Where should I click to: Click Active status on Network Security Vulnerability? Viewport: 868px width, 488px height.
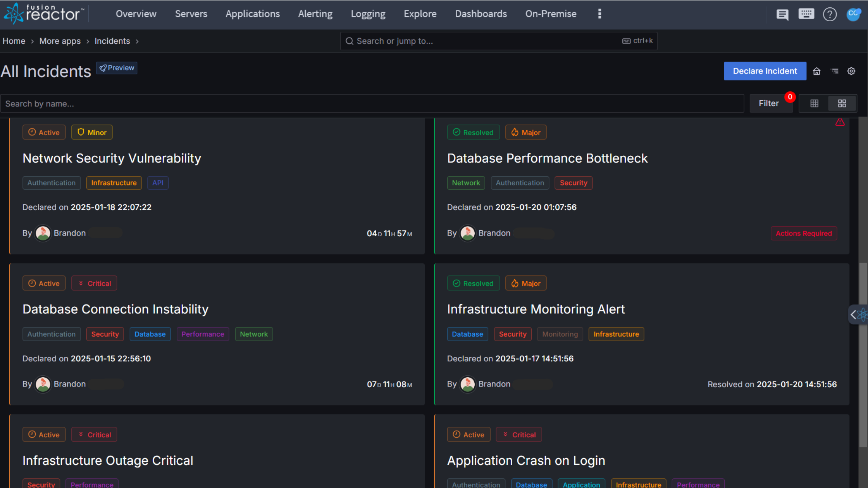44,132
